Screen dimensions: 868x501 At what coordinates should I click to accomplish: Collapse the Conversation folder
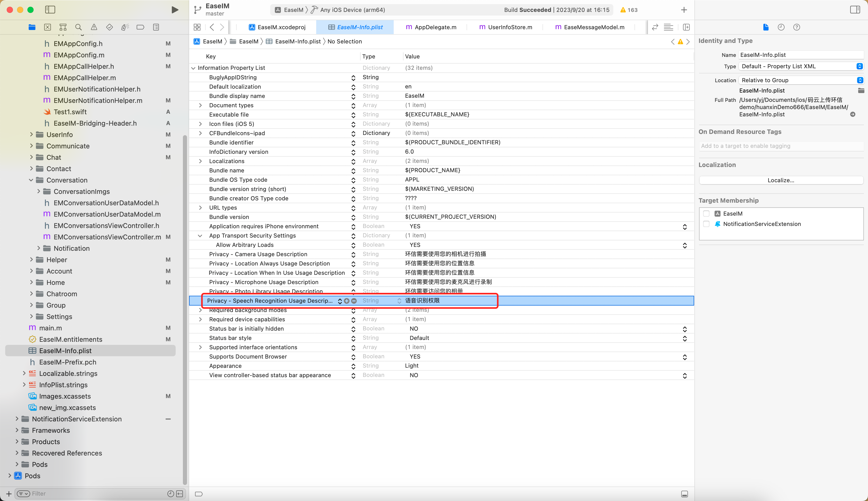point(31,180)
